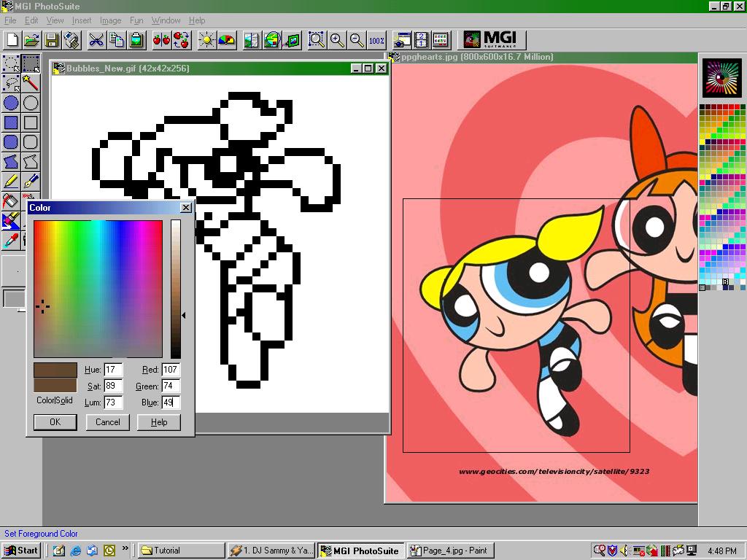Screen dimensions: 747x560
Task: Select the rectangular selection tool
Action: click(31, 63)
